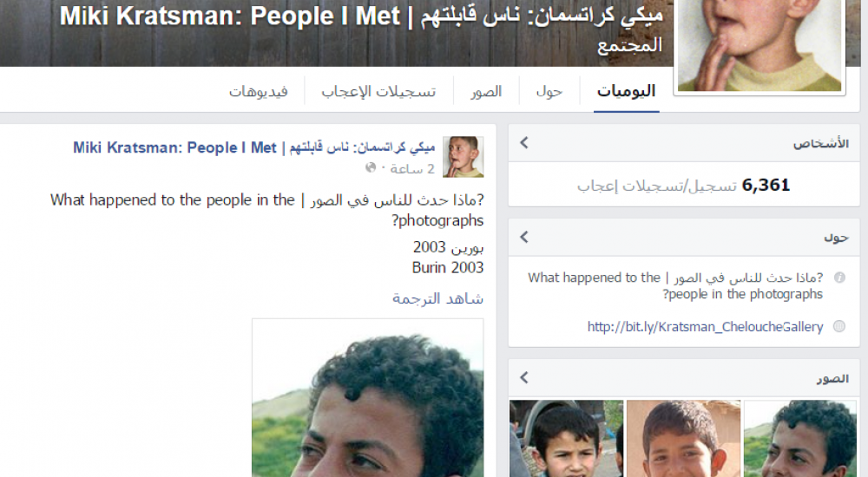
Task: Go to the فيديوهات tab
Action: [x=259, y=91]
